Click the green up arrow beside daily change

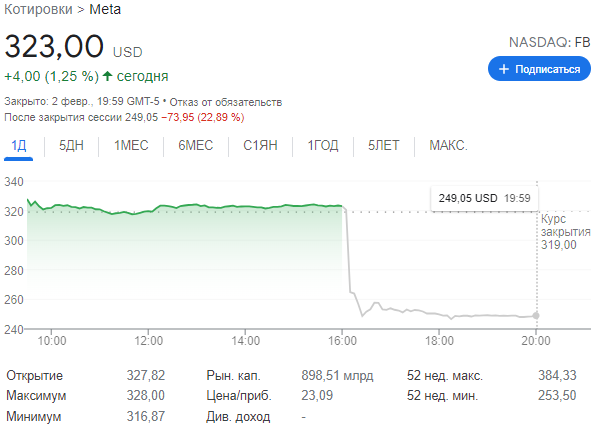103,76
